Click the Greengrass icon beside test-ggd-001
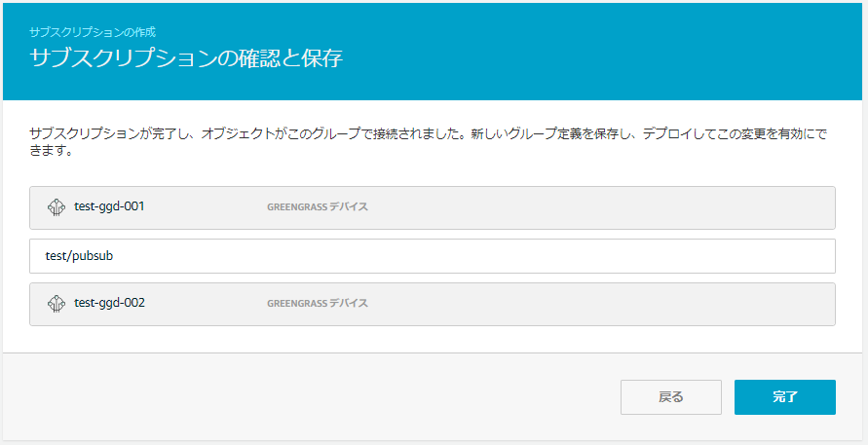Screen dimensions: 868x445 57,207
